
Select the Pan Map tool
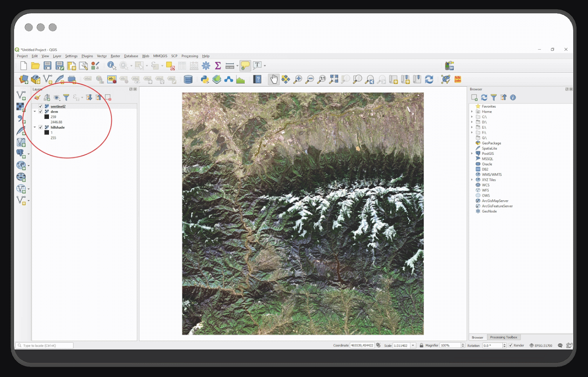pyautogui.click(x=274, y=79)
